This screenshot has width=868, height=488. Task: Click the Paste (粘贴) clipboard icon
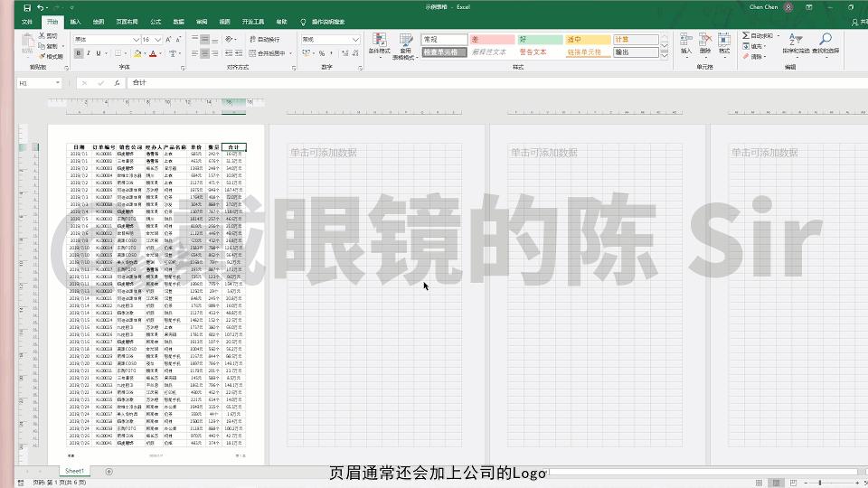click(x=27, y=43)
